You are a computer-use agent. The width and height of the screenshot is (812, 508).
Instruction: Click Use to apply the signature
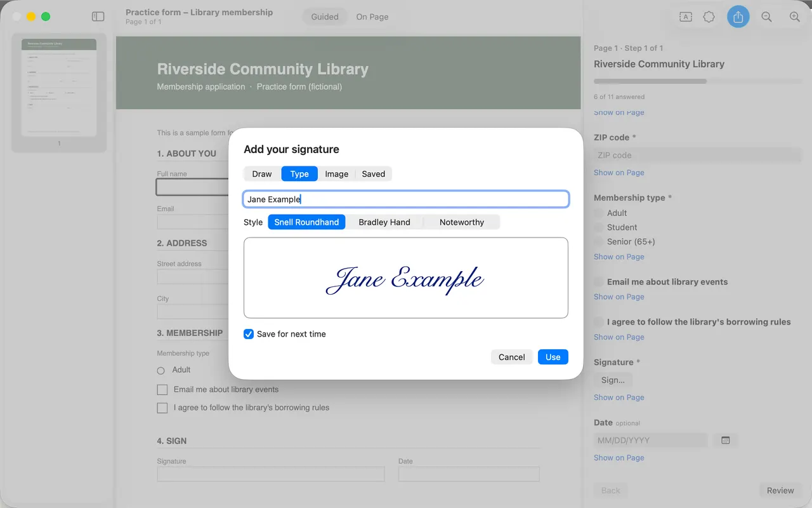click(553, 357)
